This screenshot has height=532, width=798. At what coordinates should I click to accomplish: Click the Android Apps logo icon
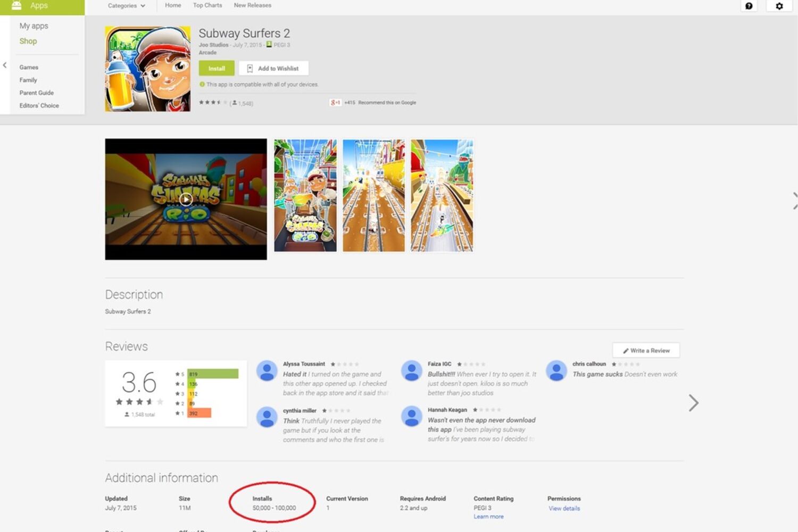tap(16, 5)
